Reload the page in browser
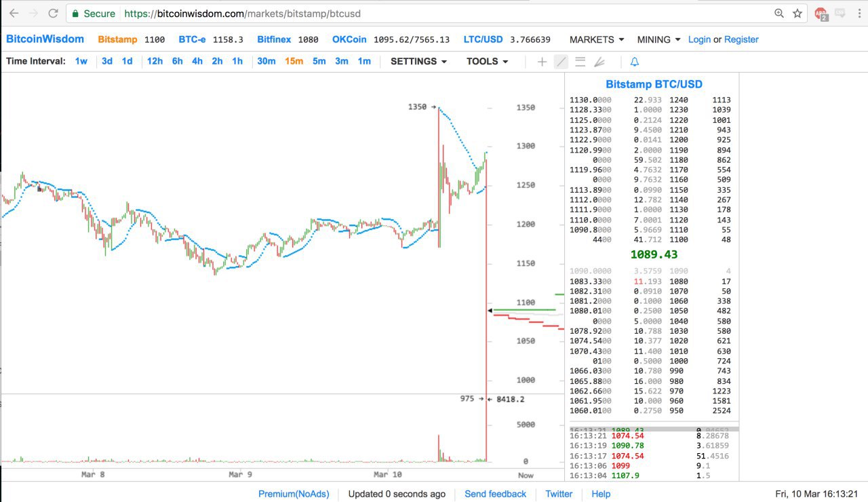 click(53, 13)
